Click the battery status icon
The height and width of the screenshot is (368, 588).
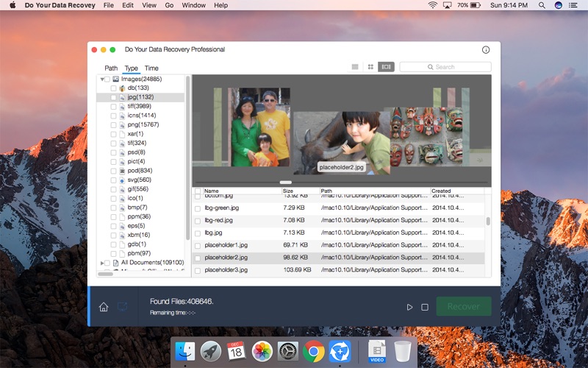click(x=476, y=5)
